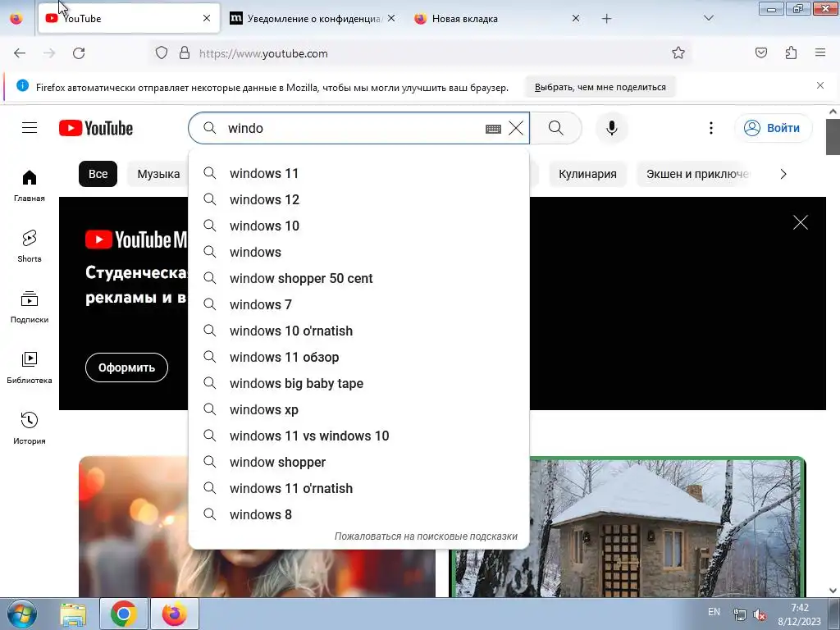Open Windows Explorer from taskbar
Screen dimensions: 840x630
click(73, 614)
